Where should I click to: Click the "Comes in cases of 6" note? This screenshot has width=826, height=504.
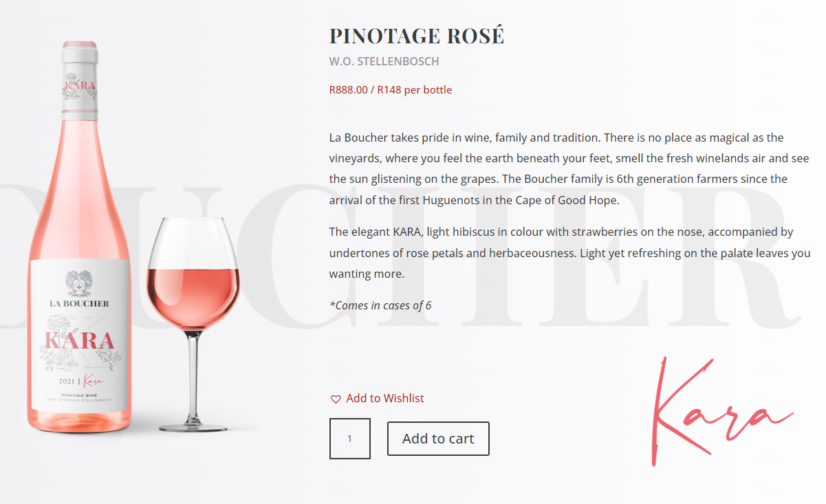tap(380, 305)
